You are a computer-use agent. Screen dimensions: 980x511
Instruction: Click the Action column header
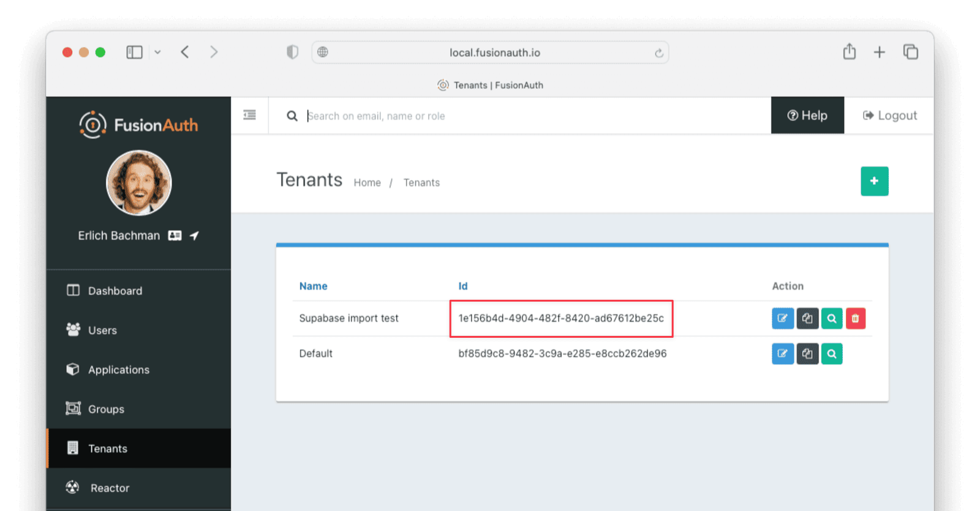pyautogui.click(x=788, y=286)
